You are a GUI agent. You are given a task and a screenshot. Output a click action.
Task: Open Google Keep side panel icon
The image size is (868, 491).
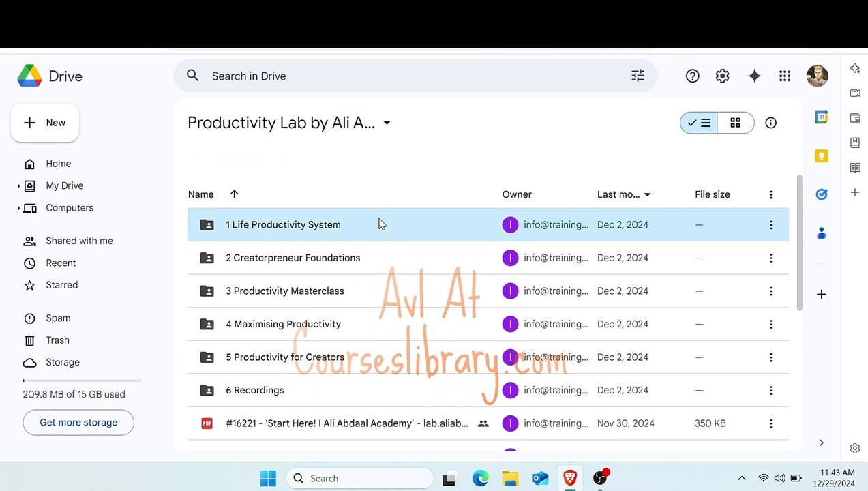(821, 156)
